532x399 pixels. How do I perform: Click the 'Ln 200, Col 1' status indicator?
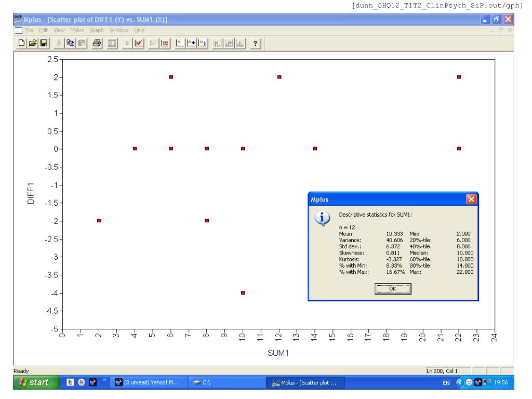442,371
